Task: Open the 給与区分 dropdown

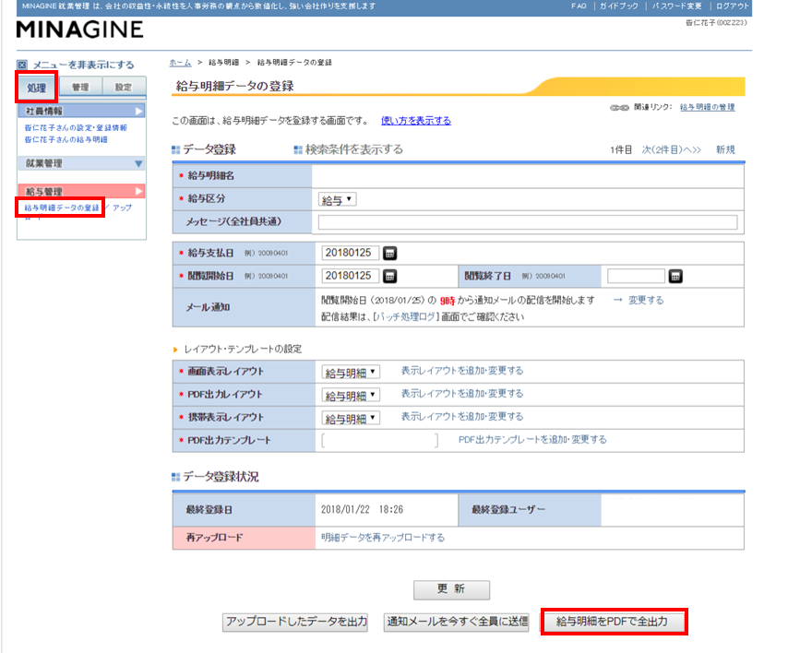Action: (337, 200)
